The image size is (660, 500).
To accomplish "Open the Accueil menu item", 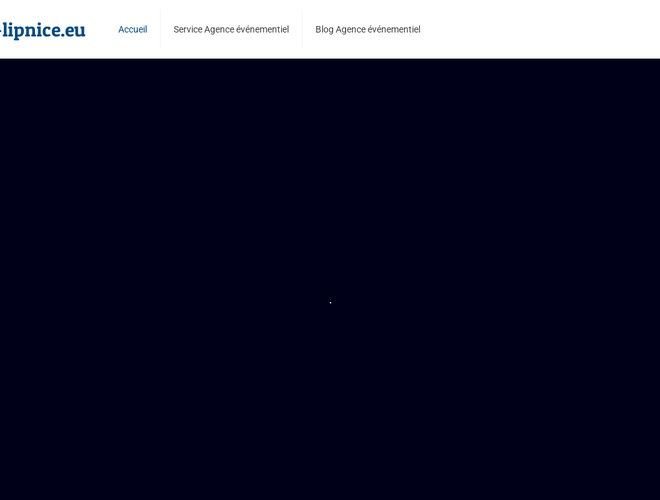I will click(132, 30).
